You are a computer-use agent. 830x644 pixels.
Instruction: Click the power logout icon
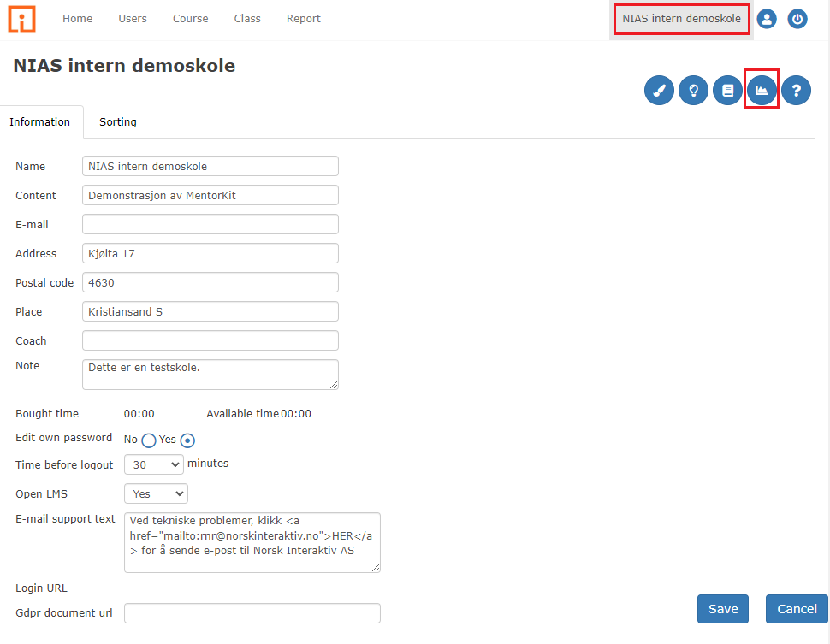797,19
